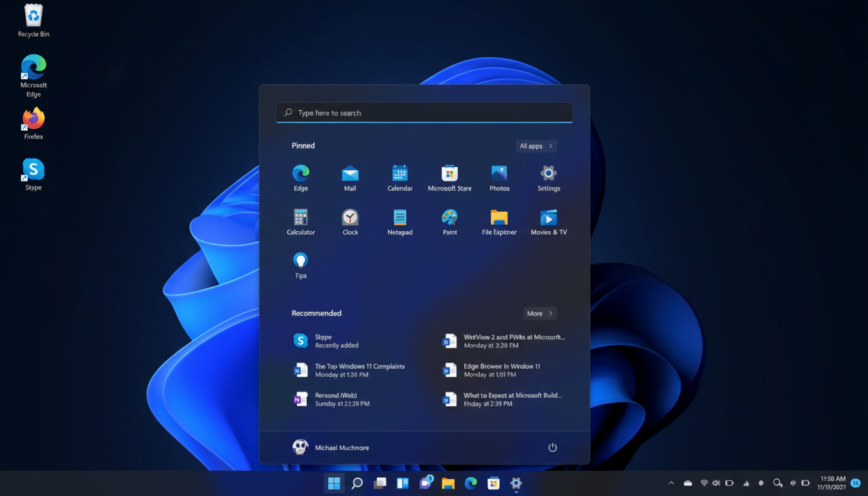The image size is (868, 496).
Task: Launch the Tips app
Action: (x=300, y=261)
